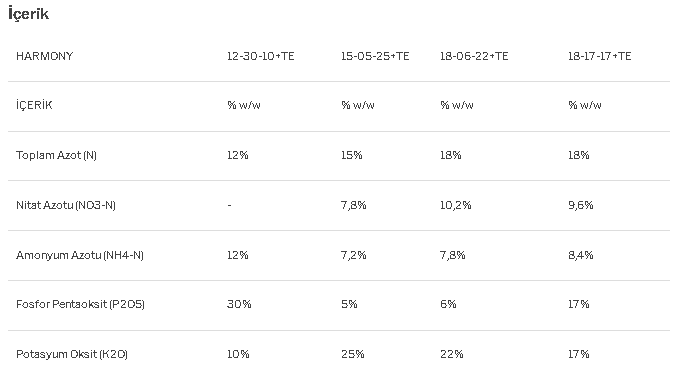Click the Potasyum Oksit (K2O) label
Viewport: 678px width, 379px height.
pos(72,354)
